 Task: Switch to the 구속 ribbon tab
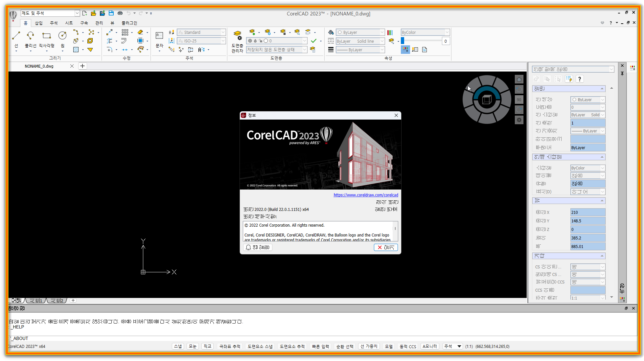pyautogui.click(x=84, y=23)
